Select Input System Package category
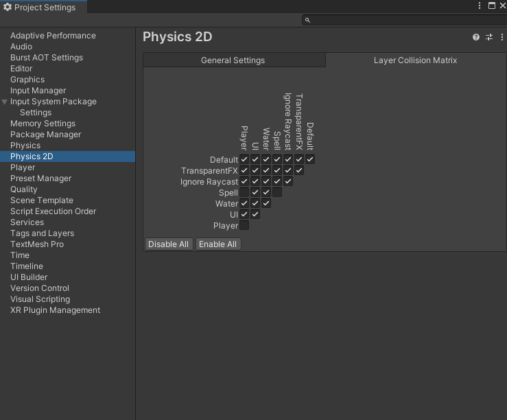This screenshot has width=507, height=420. pos(68,102)
